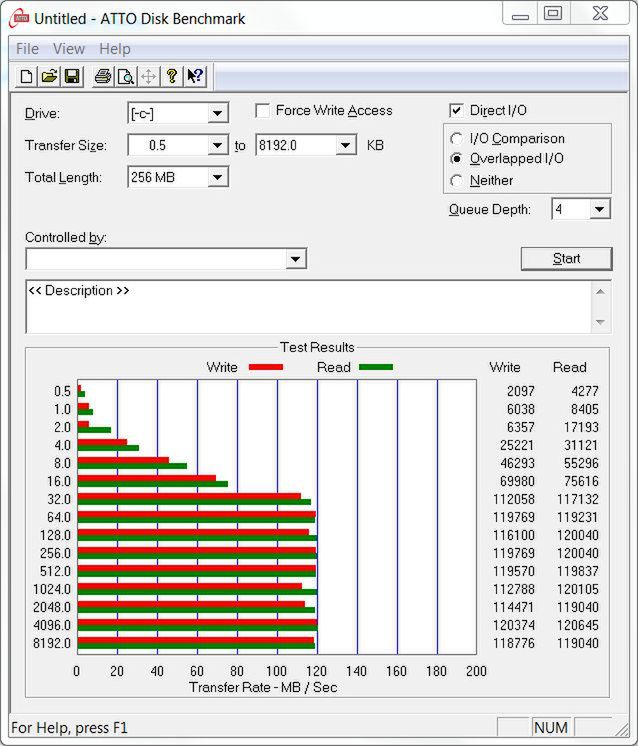This screenshot has width=638, height=746.
Task: Open the View menu
Action: click(69, 49)
